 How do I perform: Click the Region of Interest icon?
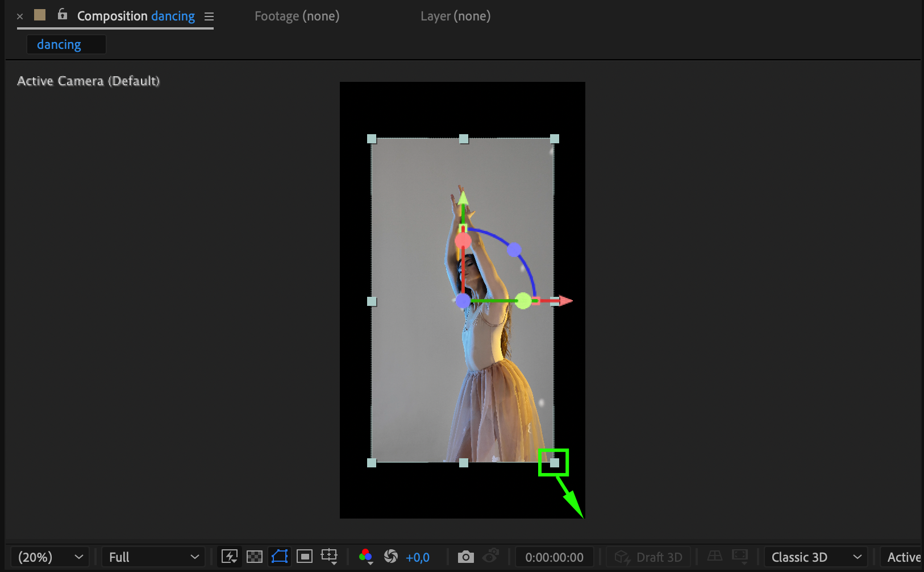coord(305,557)
